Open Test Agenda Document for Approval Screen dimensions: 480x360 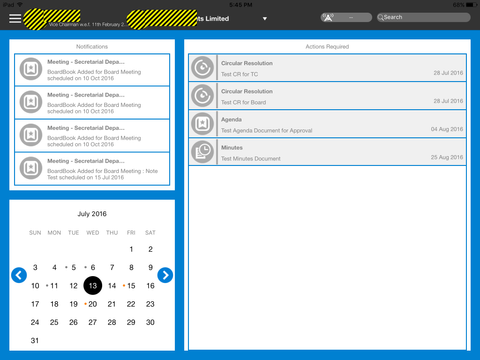(327, 124)
